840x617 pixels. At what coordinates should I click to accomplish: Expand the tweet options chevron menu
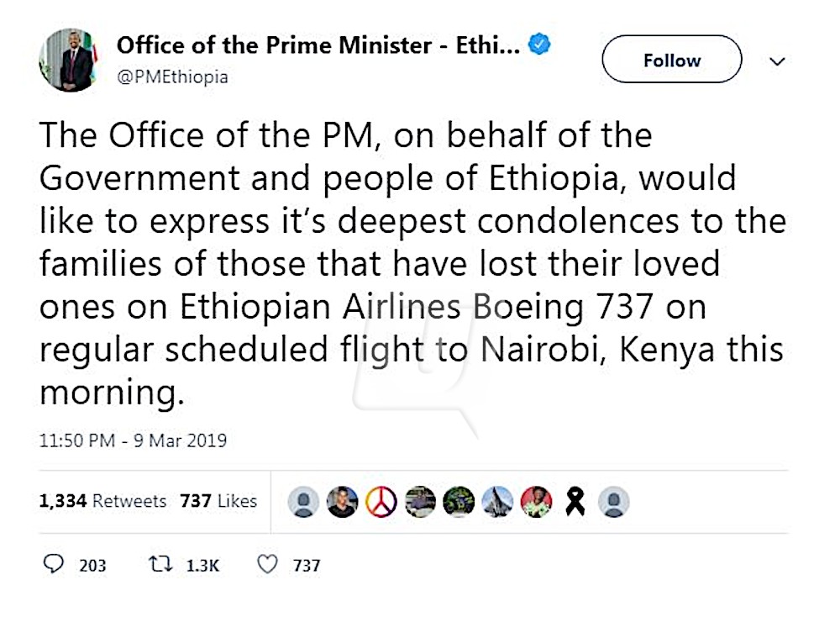coord(778,61)
